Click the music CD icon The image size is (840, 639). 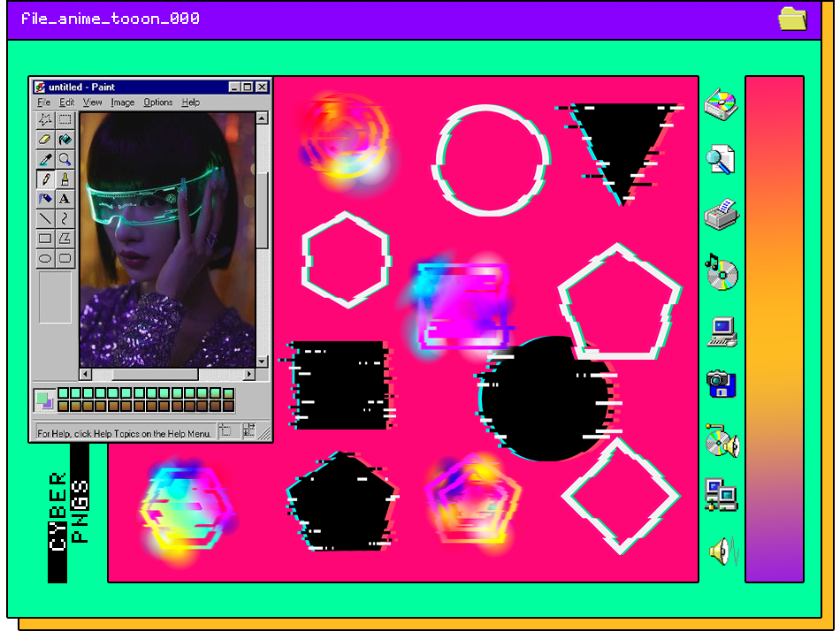[722, 271]
